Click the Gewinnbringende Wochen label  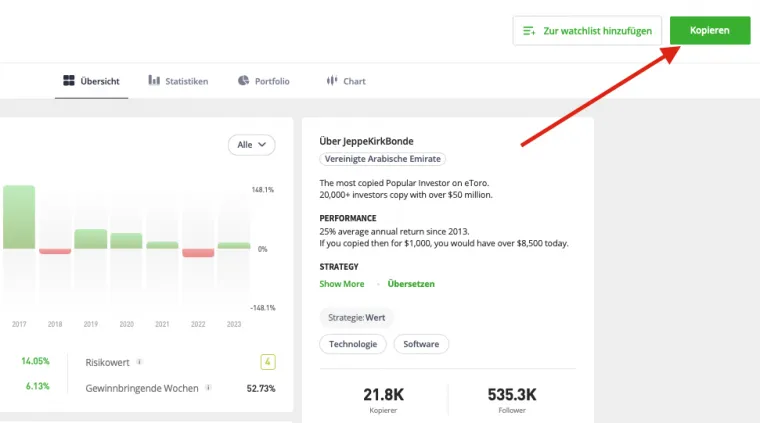pos(142,388)
